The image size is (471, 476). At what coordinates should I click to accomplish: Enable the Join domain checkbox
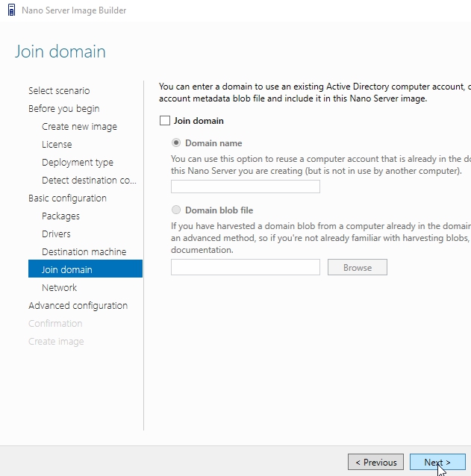(165, 121)
